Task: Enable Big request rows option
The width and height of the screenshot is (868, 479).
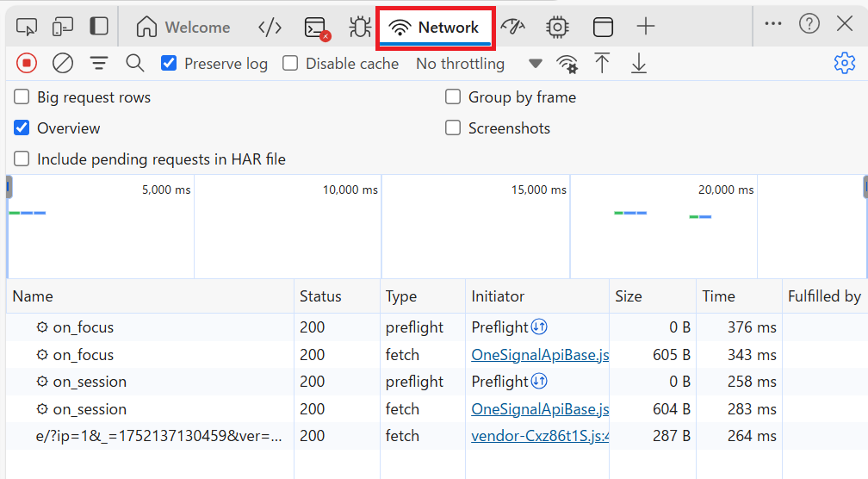Action: pos(22,97)
